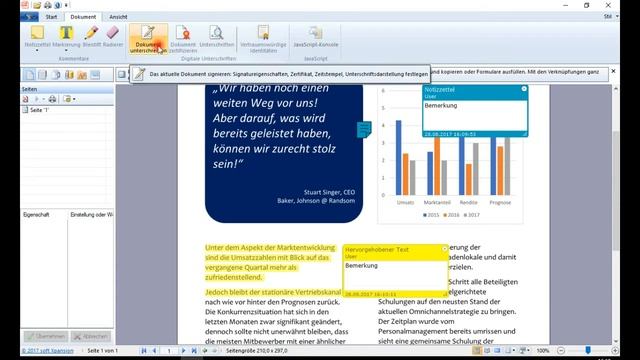Click the zoom slider handle
The height and width of the screenshot is (360, 640).
588,350
